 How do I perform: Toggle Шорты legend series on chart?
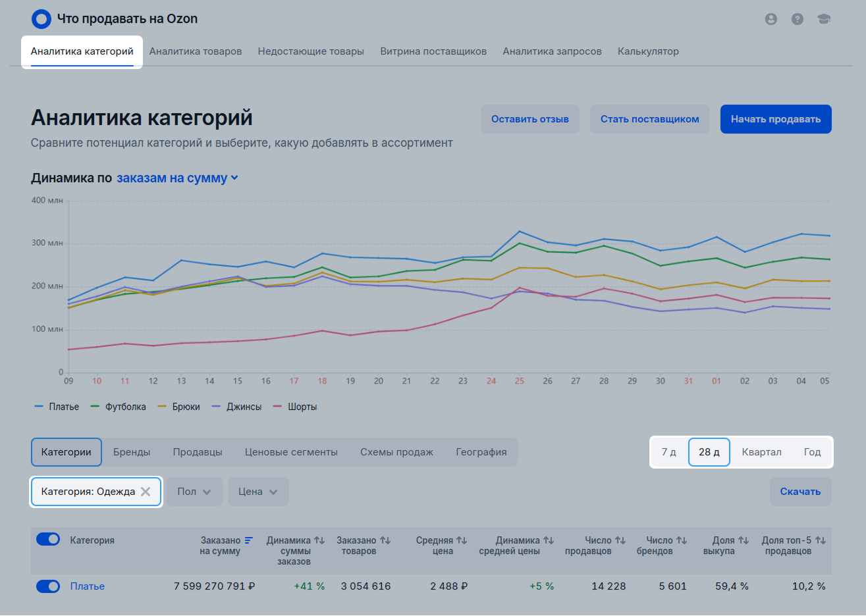(295, 407)
